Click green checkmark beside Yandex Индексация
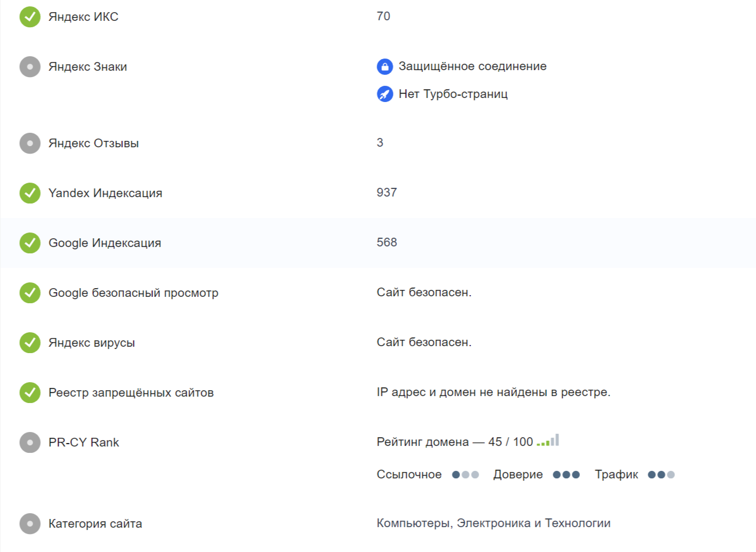 click(x=30, y=193)
